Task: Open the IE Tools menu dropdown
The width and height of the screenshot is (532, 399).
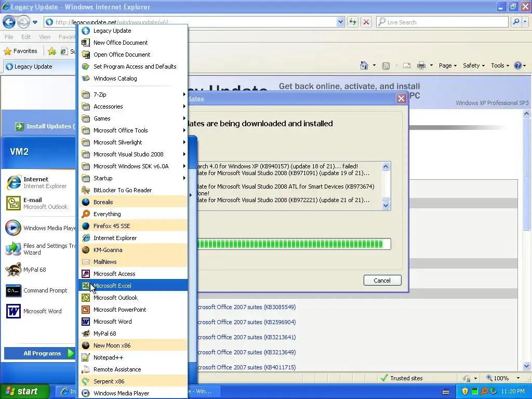Action: click(x=500, y=65)
